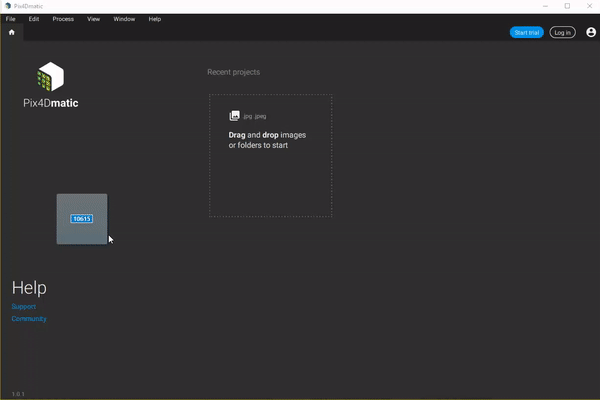Expand the View menu
The width and height of the screenshot is (600, 400).
pos(93,19)
